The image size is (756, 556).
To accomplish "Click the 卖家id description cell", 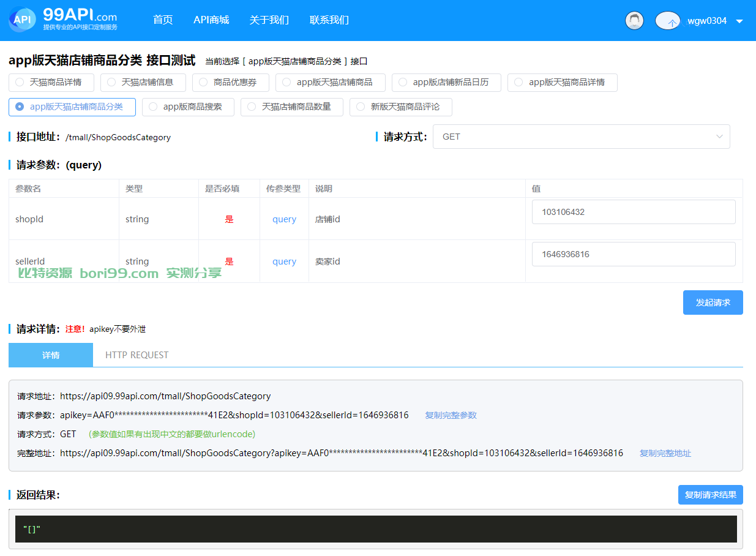I will tap(417, 261).
